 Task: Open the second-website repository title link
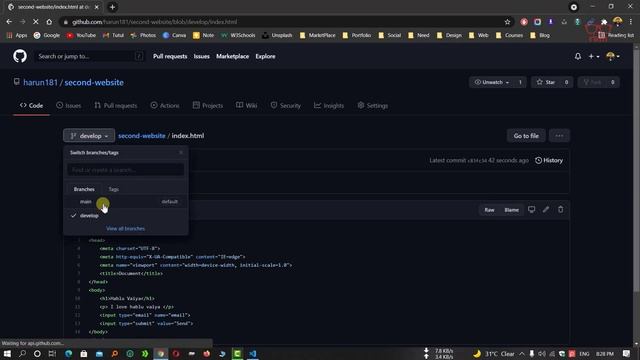tap(94, 82)
